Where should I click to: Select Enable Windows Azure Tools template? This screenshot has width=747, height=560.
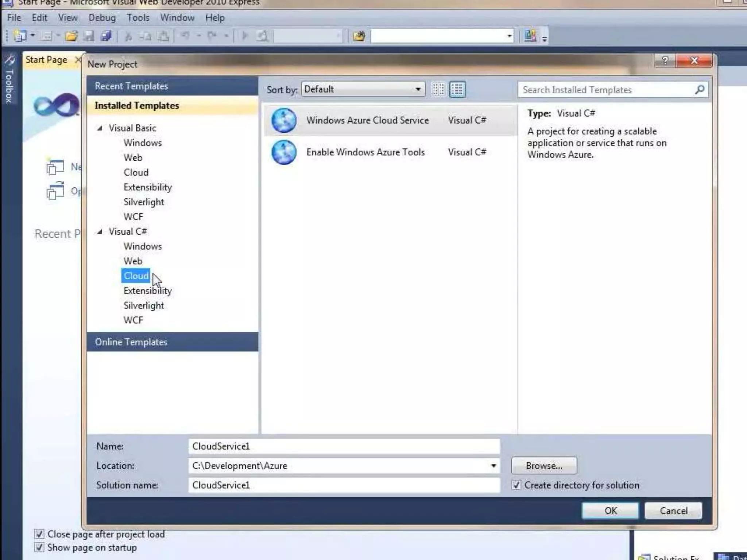coord(365,152)
